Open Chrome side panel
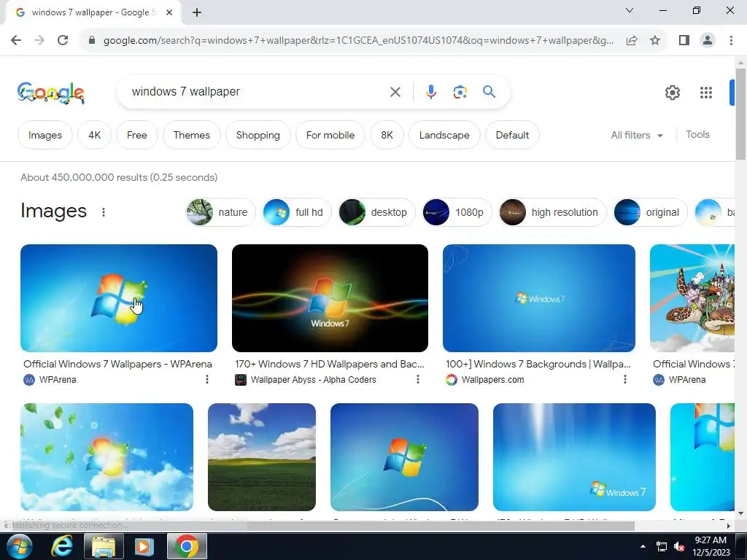 click(x=684, y=40)
